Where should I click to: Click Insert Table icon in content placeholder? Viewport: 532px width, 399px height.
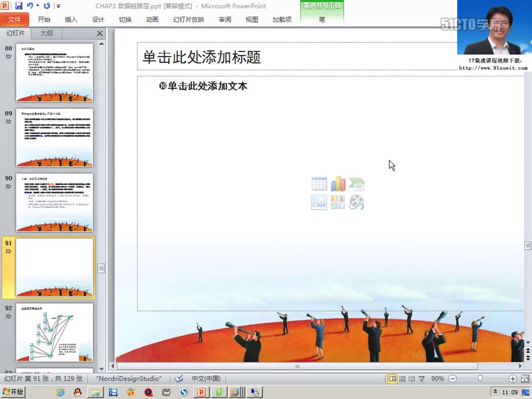point(319,184)
